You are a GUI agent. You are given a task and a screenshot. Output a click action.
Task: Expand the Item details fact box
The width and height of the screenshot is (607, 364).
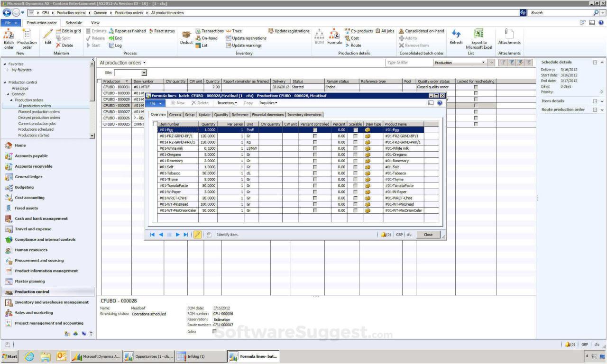pyautogui.click(x=602, y=101)
